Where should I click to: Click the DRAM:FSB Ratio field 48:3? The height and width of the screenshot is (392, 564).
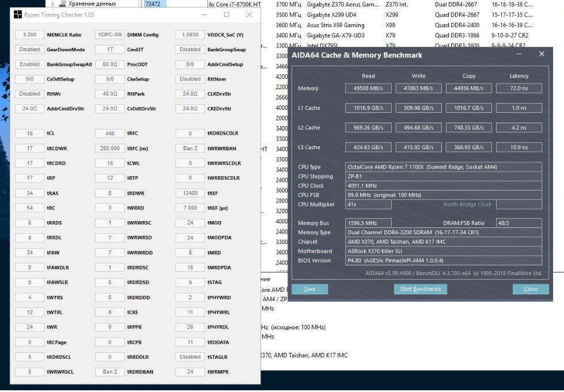tap(519, 223)
